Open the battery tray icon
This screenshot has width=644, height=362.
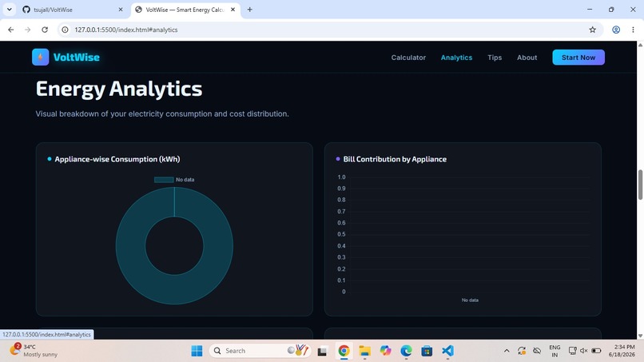(x=596, y=351)
